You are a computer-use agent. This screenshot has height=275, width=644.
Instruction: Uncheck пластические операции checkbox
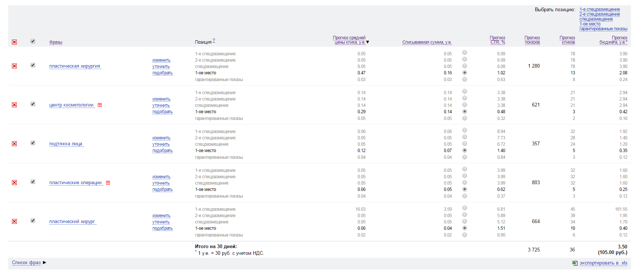[33, 182]
